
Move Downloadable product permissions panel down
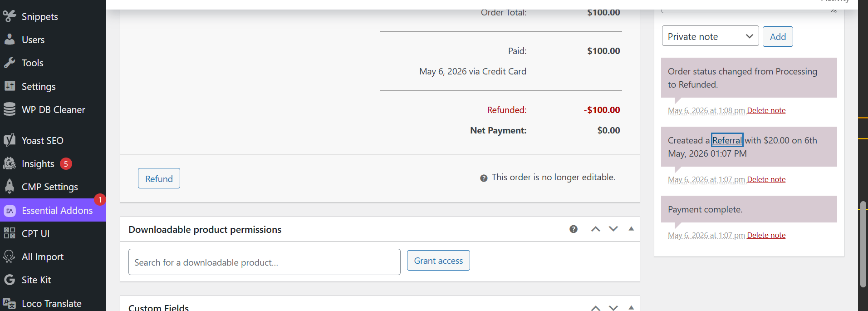[x=613, y=229]
